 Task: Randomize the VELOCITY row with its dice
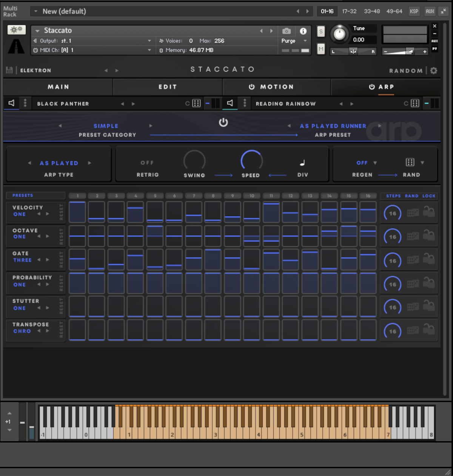413,213
